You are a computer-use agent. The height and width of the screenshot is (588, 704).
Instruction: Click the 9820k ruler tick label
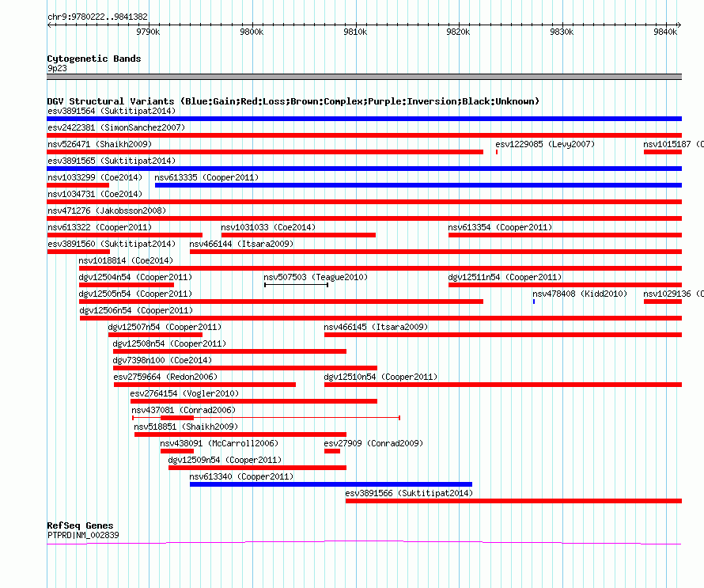point(459,32)
